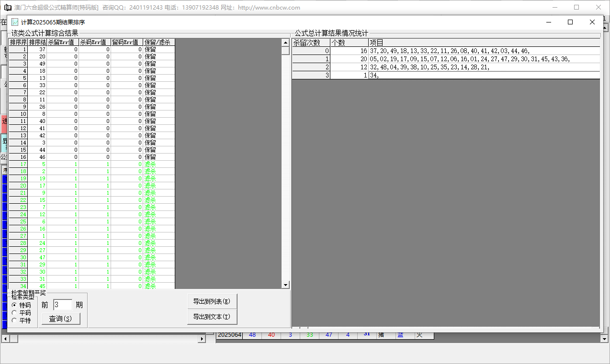The image size is (610, 364).
Task: Select the 特码 radio button
Action: click(x=14, y=305)
